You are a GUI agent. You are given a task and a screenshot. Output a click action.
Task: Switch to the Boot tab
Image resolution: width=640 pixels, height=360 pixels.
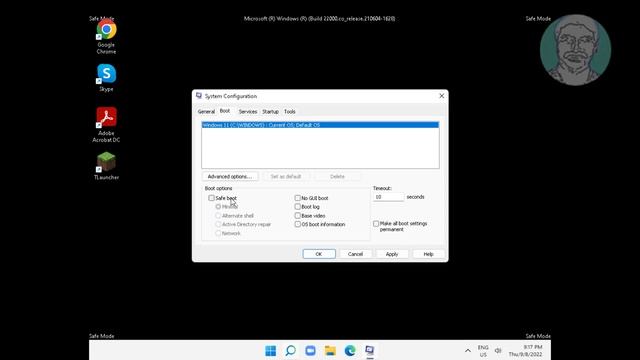(225, 111)
